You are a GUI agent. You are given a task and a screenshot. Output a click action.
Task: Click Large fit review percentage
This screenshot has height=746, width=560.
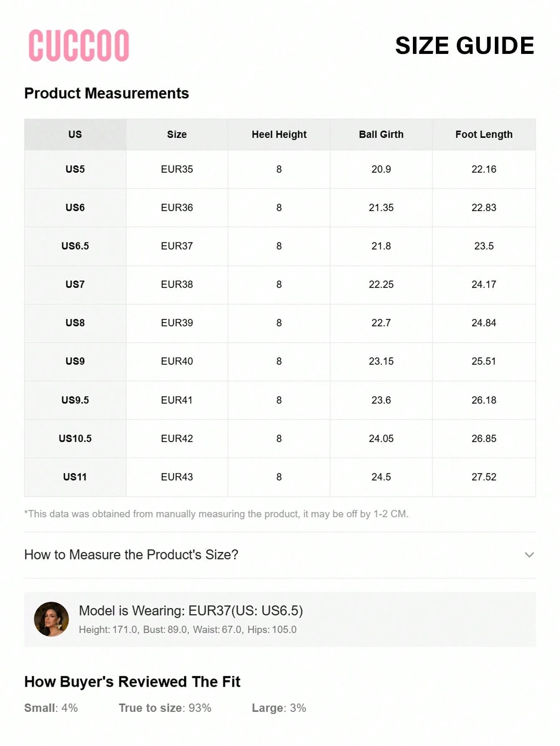click(279, 708)
